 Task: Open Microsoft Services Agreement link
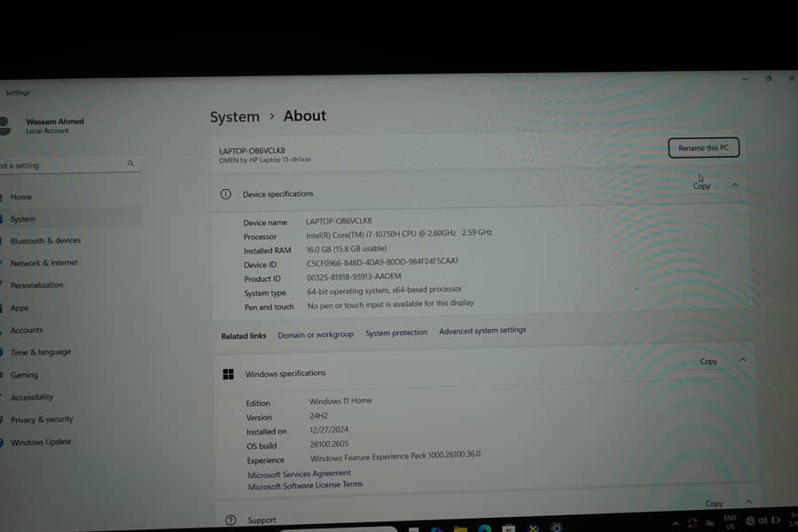pos(300,473)
